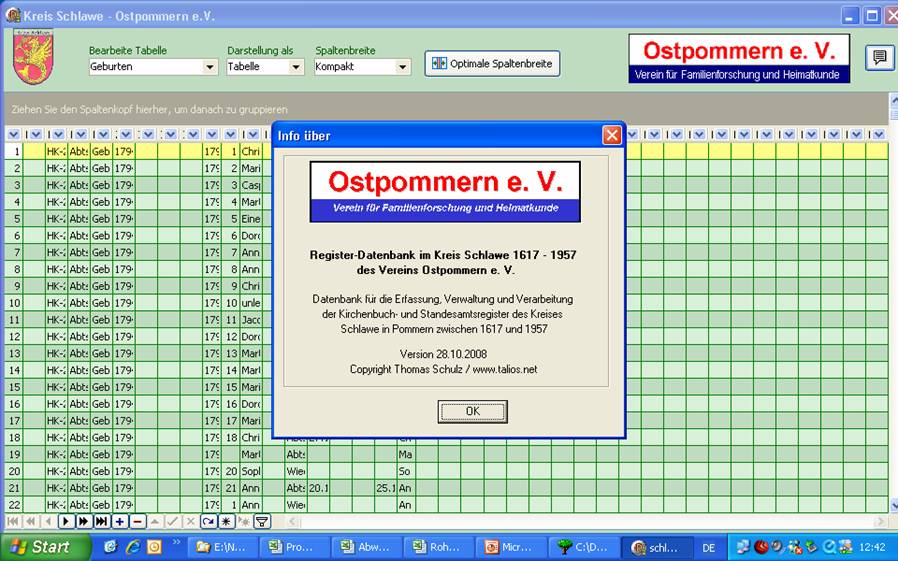Select row number 10 in the grid

(x=14, y=303)
